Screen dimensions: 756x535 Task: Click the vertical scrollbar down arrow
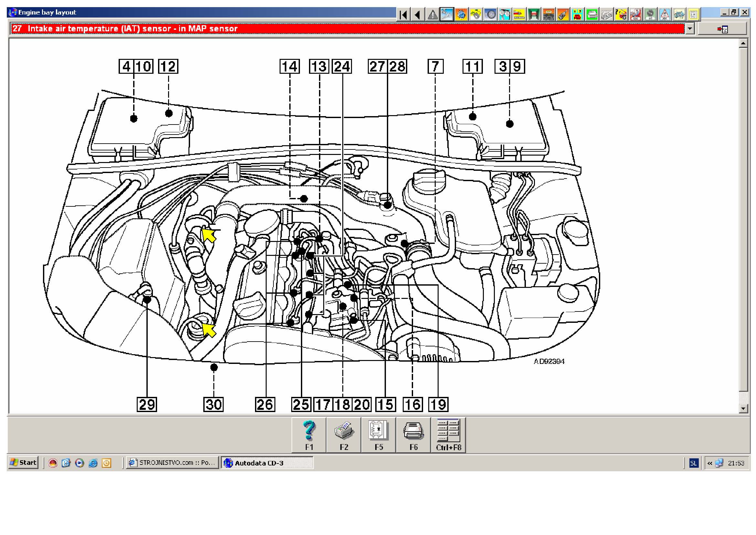pyautogui.click(x=743, y=409)
